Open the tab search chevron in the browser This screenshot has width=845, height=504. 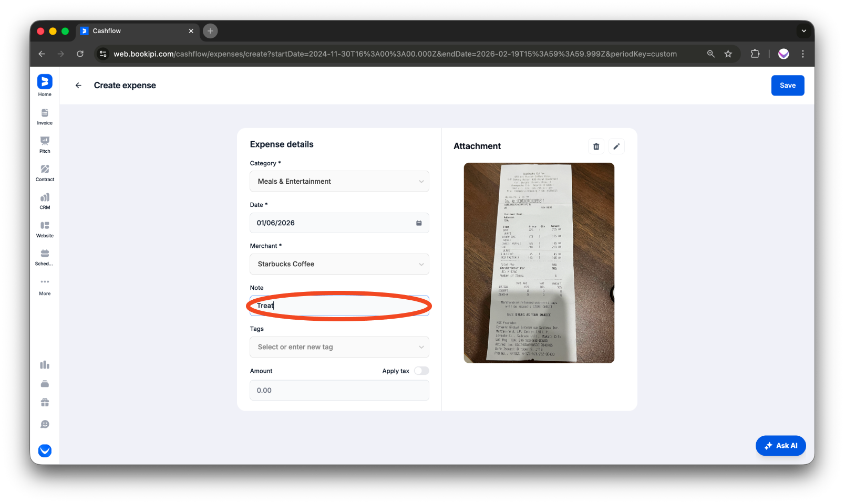click(803, 31)
